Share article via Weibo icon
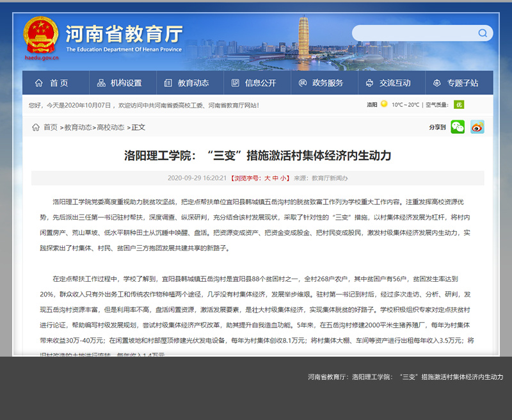 tap(477, 127)
